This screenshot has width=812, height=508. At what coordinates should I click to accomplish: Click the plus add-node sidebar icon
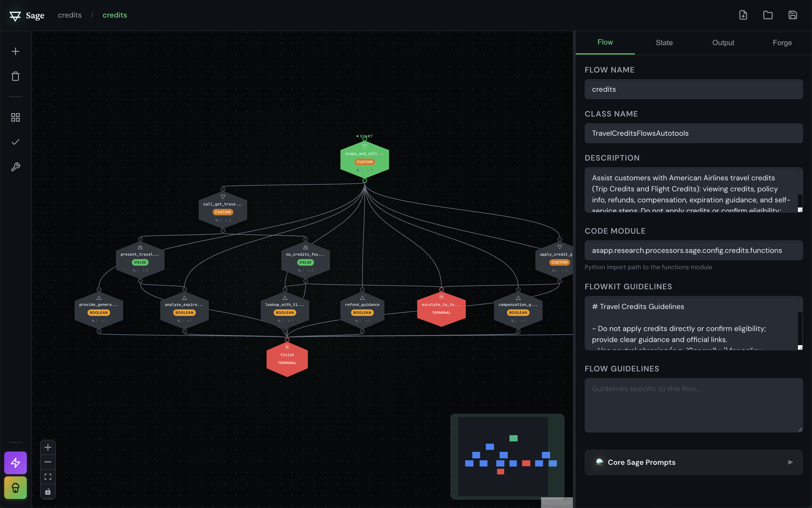[16, 51]
